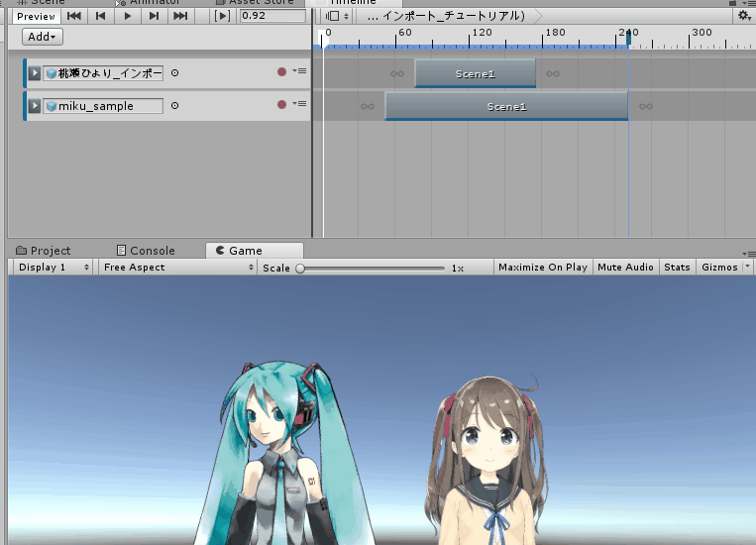Click the Game view Scale slider handle
The width and height of the screenshot is (756, 545).
click(x=300, y=269)
